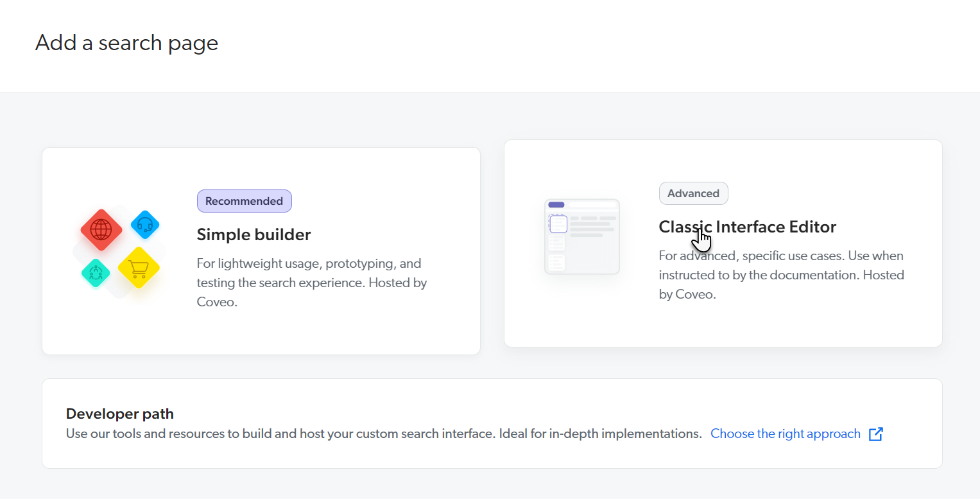
Task: Click the yellow shopping cart diamond icon
Action: tap(139, 267)
